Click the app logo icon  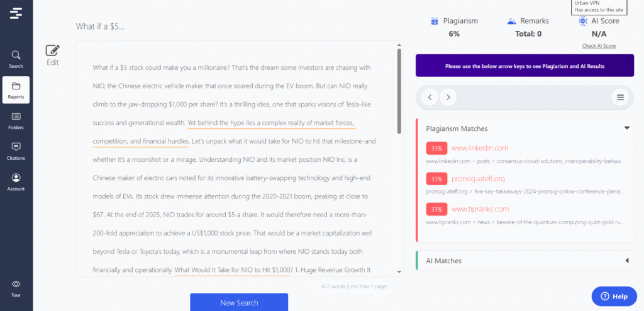point(16,13)
